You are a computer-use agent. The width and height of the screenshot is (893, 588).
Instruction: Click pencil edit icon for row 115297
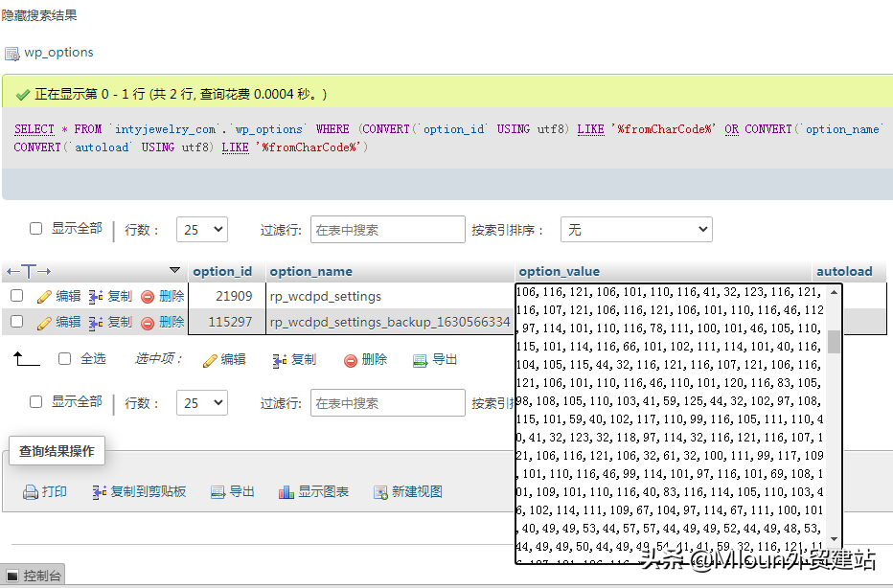coord(44,323)
